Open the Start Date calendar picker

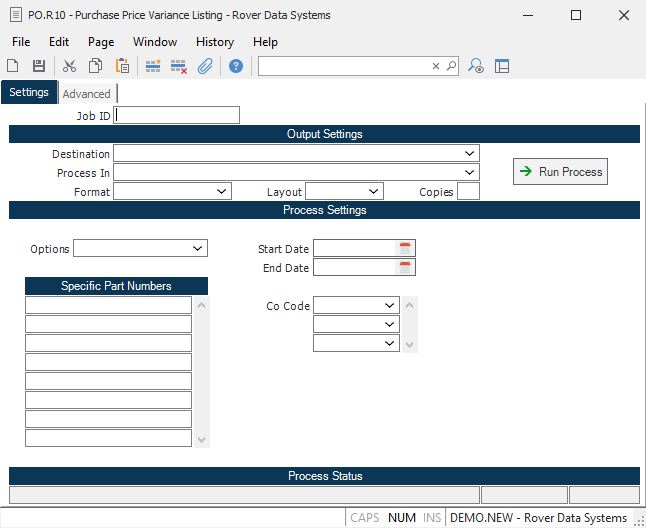405,248
